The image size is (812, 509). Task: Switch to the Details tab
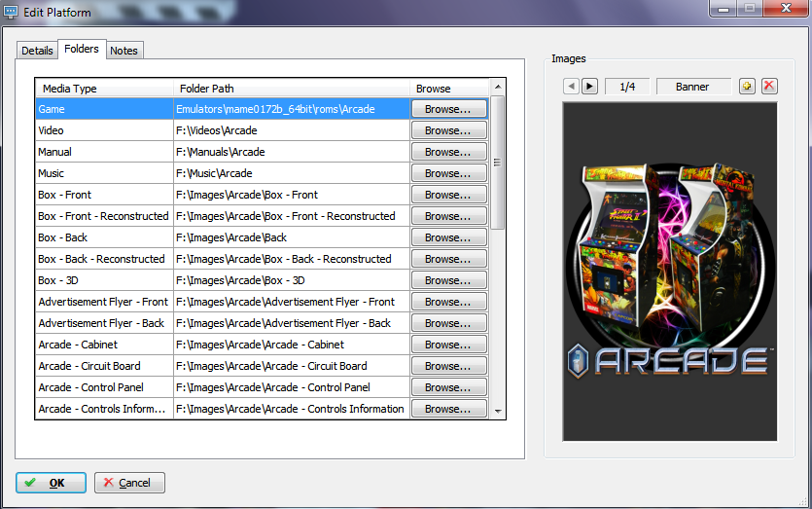(x=37, y=51)
